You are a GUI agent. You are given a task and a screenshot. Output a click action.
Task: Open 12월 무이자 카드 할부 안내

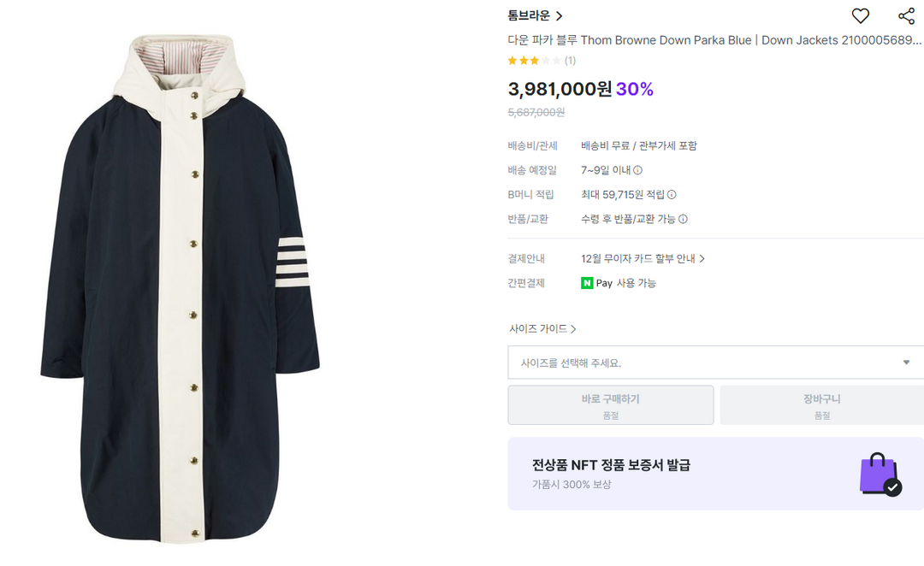tap(643, 258)
